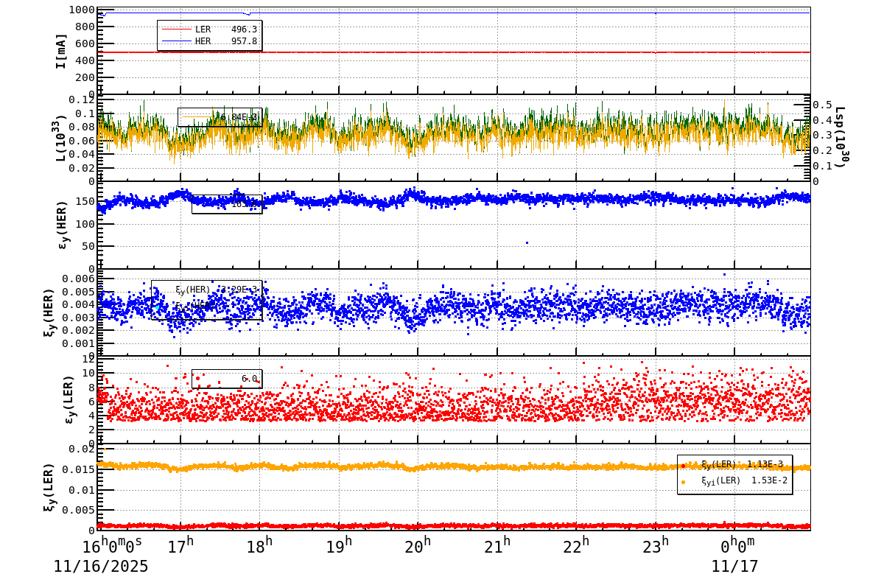Screen dimensions: 884x588
Task: Click the orange luminosity legend box showing 6.84E-3
Action: point(219,117)
